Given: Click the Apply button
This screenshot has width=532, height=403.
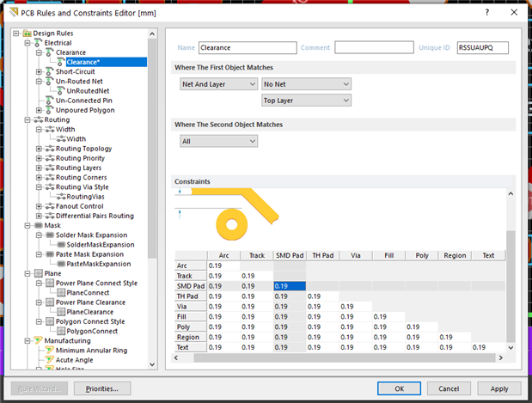Looking at the screenshot, I should coord(498,388).
